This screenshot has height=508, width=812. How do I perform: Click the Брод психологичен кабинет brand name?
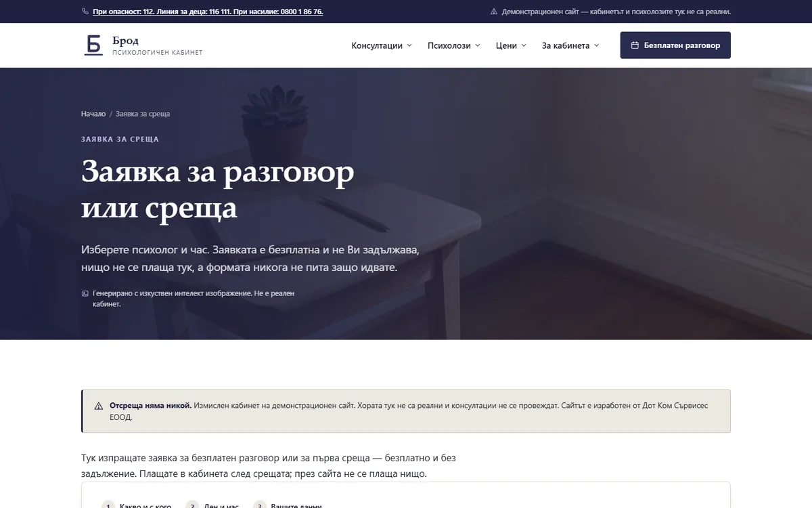point(157,45)
